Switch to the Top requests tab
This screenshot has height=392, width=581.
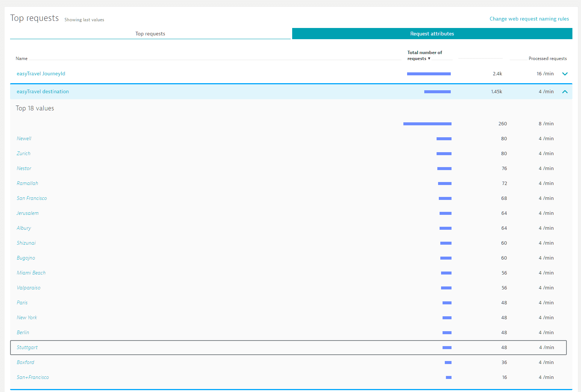[150, 34]
